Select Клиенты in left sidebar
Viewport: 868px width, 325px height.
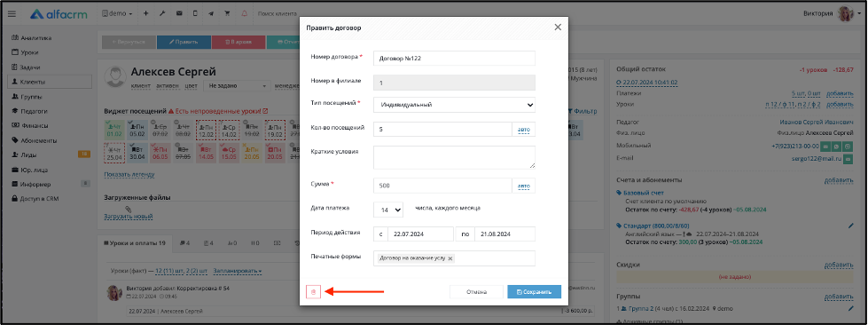click(x=50, y=82)
